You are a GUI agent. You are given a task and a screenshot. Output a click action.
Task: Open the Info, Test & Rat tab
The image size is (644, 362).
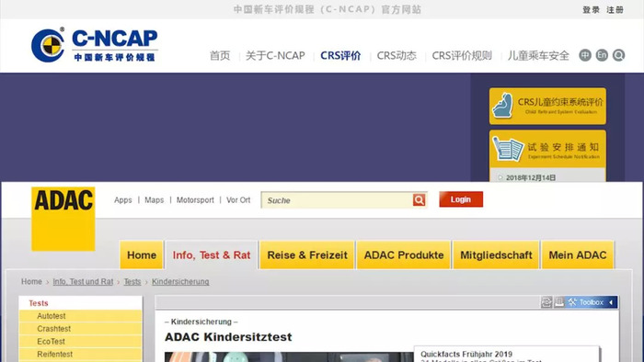212,255
